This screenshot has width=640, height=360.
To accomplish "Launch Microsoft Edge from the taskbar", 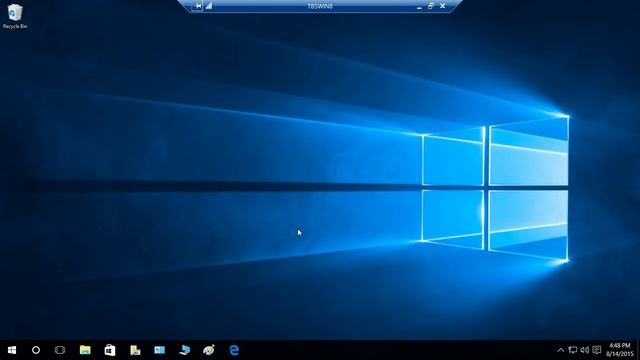I will click(x=234, y=350).
